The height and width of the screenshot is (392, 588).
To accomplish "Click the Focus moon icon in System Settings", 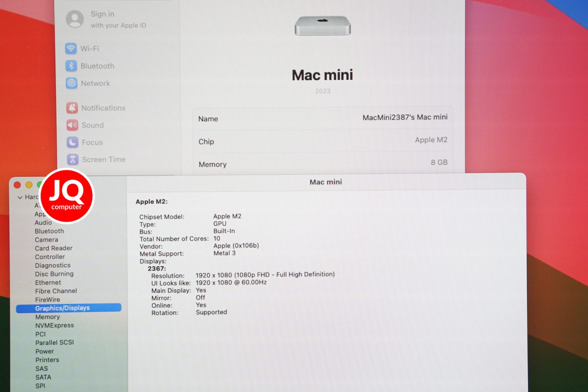I will click(x=73, y=142).
